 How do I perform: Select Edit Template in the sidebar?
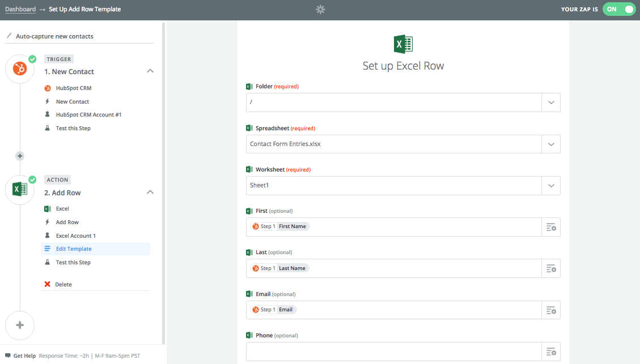[95, 249]
